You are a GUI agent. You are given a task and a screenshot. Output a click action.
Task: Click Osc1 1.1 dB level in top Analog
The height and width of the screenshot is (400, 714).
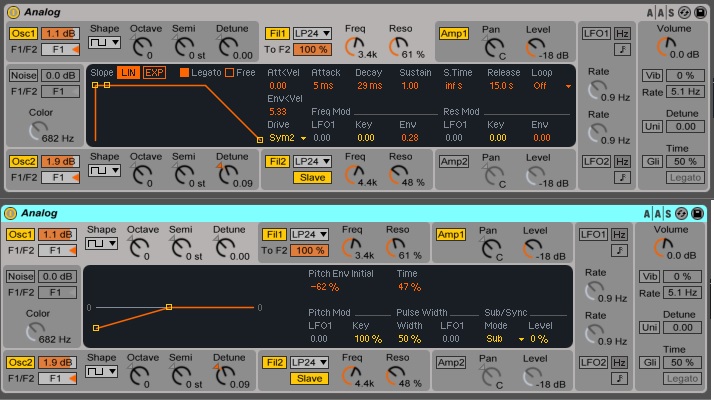click(x=60, y=33)
